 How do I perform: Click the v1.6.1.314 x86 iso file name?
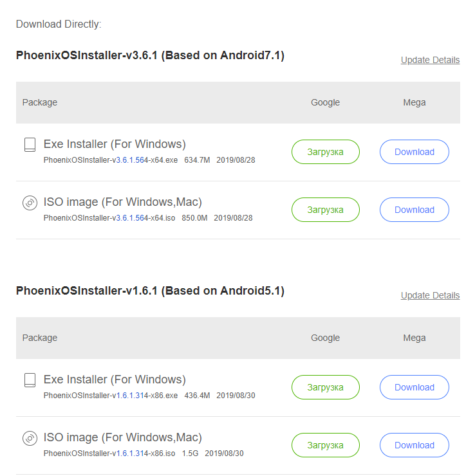(109, 453)
